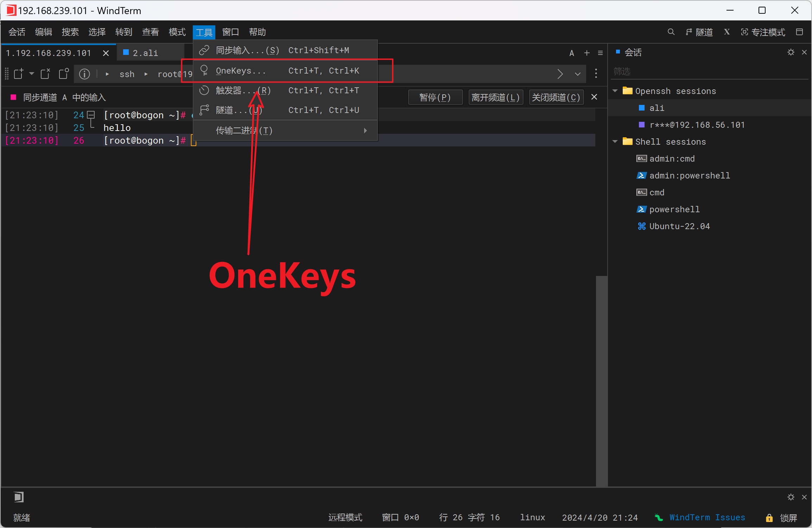Click the lock screen icon
This screenshot has height=528, width=812.
(x=769, y=518)
